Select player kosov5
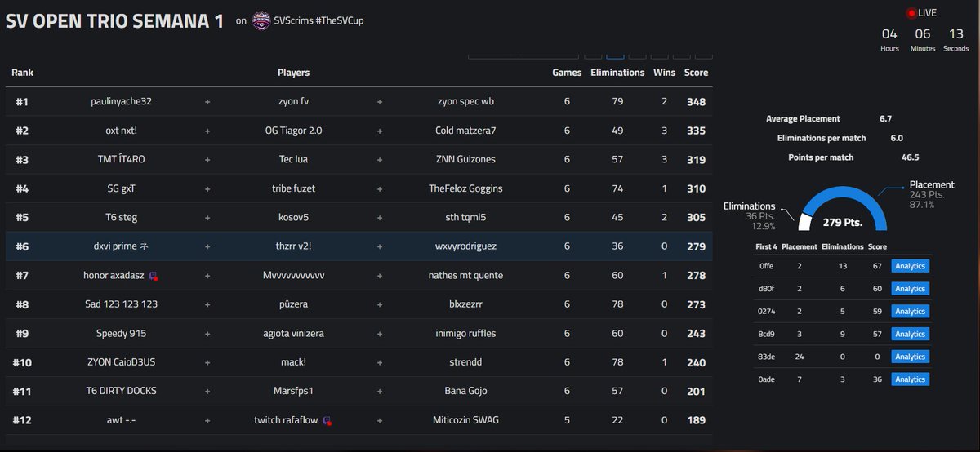 pyautogui.click(x=294, y=218)
